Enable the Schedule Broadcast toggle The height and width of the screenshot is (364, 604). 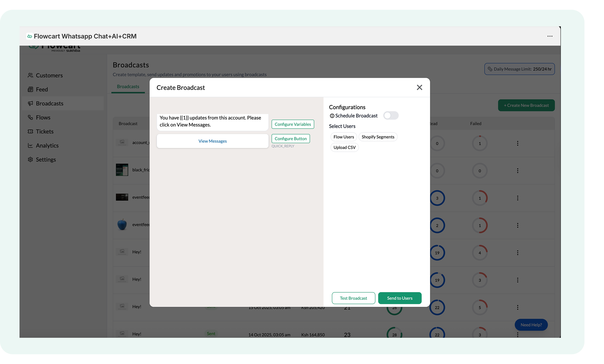pyautogui.click(x=391, y=115)
